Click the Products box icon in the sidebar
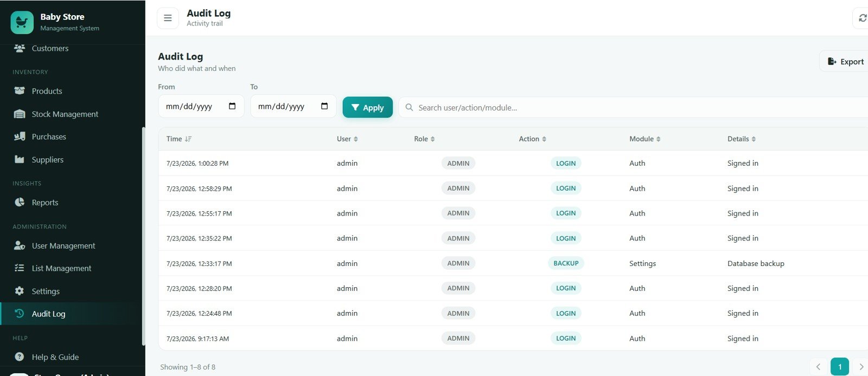The width and height of the screenshot is (868, 376). (x=20, y=91)
